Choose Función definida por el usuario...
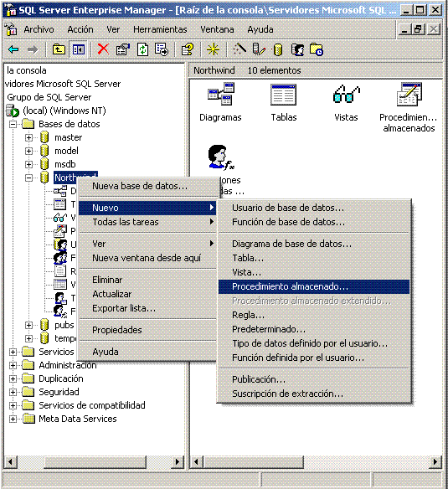This screenshot has height=489, width=448. point(314,358)
